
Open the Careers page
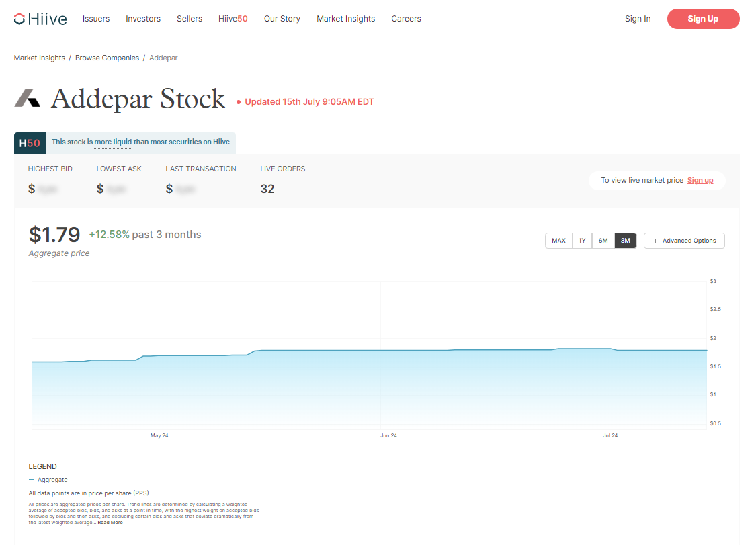tap(406, 19)
